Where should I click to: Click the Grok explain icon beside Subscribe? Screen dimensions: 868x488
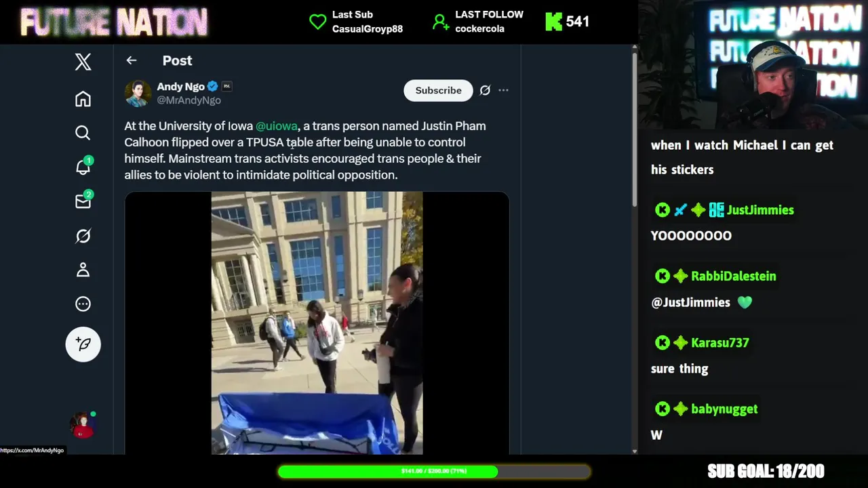point(485,90)
